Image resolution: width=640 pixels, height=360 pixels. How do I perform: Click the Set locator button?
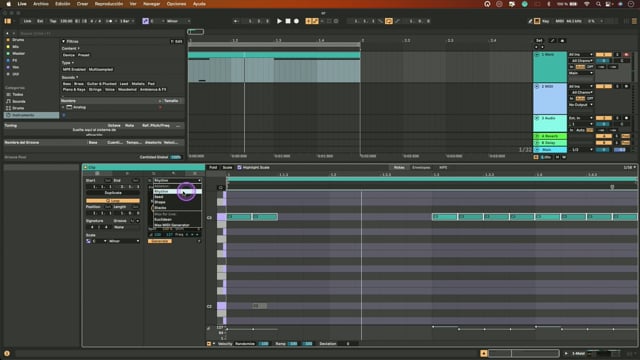[x=539, y=40]
